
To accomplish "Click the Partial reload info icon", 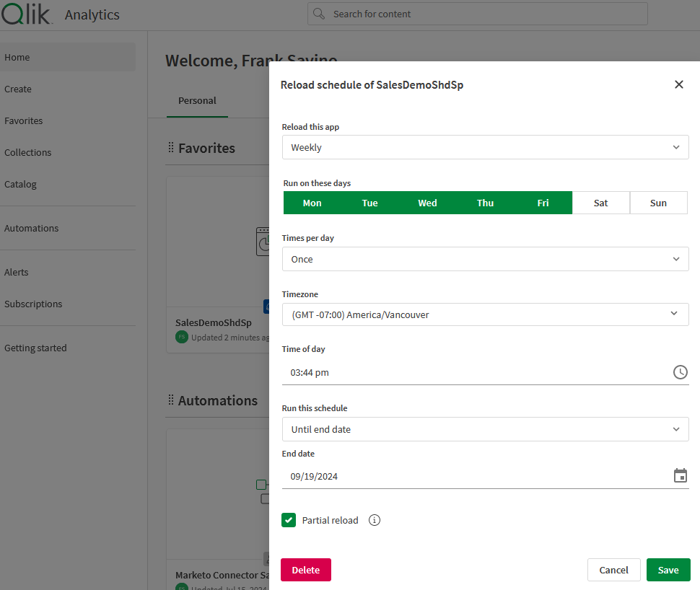I will (x=375, y=520).
